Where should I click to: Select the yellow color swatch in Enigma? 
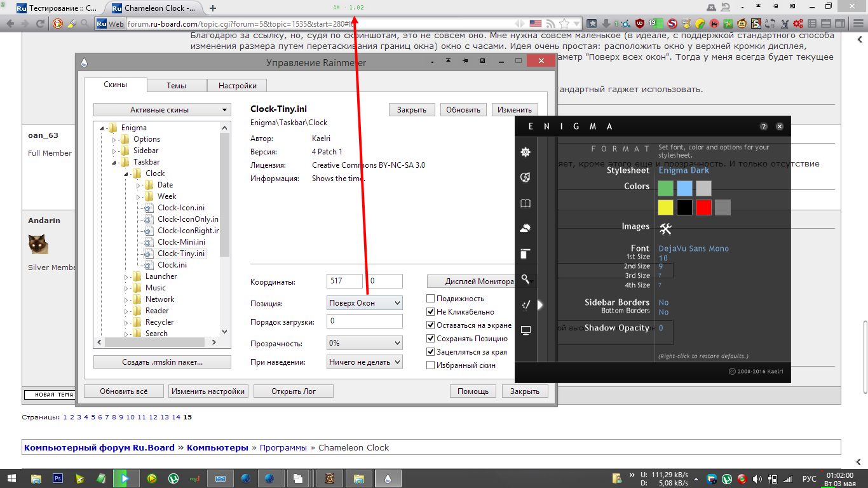tap(665, 207)
